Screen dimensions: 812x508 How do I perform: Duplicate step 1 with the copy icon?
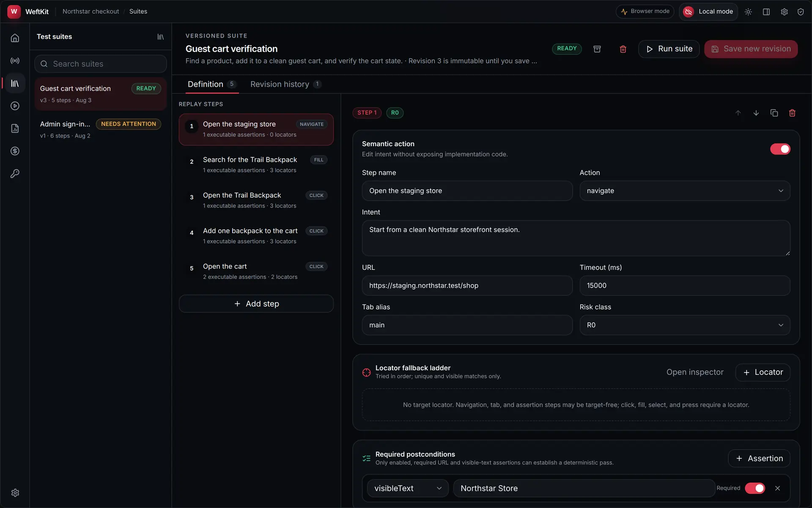point(774,113)
